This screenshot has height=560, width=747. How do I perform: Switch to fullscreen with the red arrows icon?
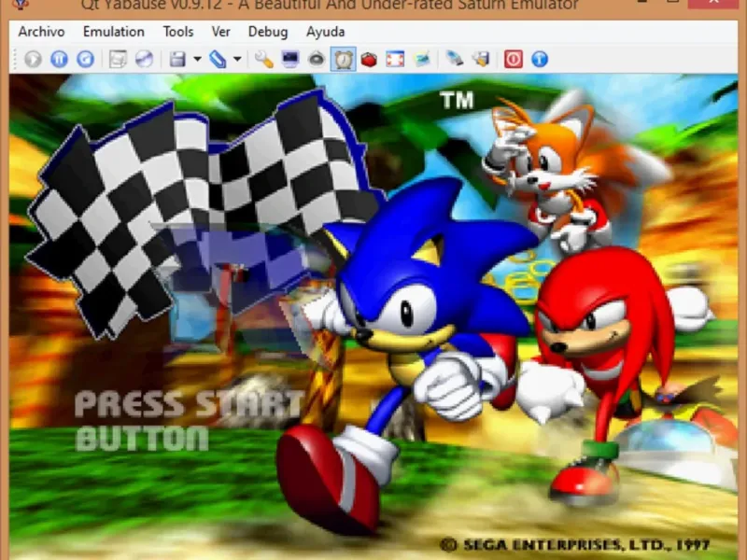coord(395,59)
